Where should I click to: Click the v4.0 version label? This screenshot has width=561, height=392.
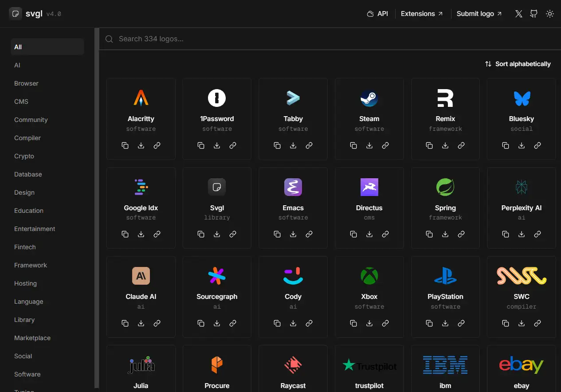coord(54,14)
